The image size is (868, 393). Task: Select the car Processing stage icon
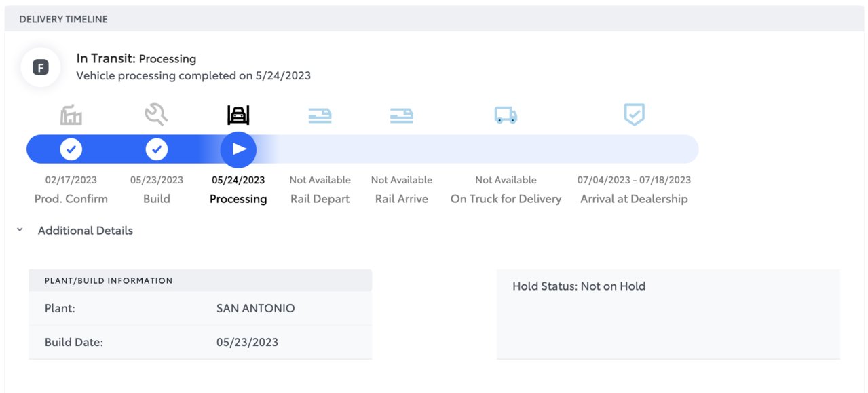[238, 115]
